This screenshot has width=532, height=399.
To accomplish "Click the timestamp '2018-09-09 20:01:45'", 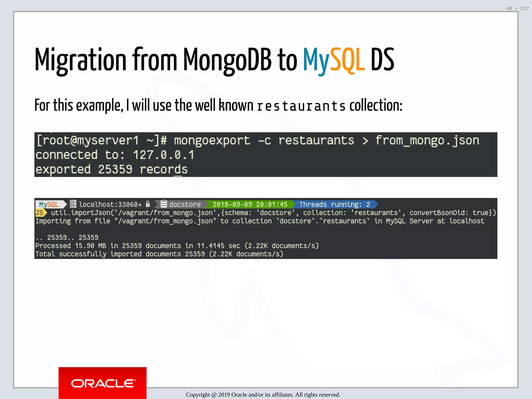I will click(250, 204).
